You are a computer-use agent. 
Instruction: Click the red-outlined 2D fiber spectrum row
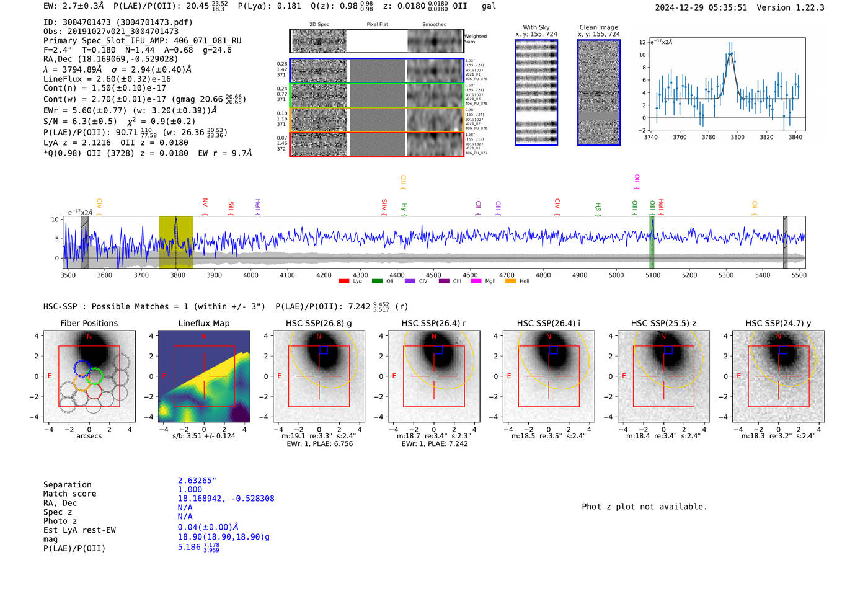click(x=376, y=144)
